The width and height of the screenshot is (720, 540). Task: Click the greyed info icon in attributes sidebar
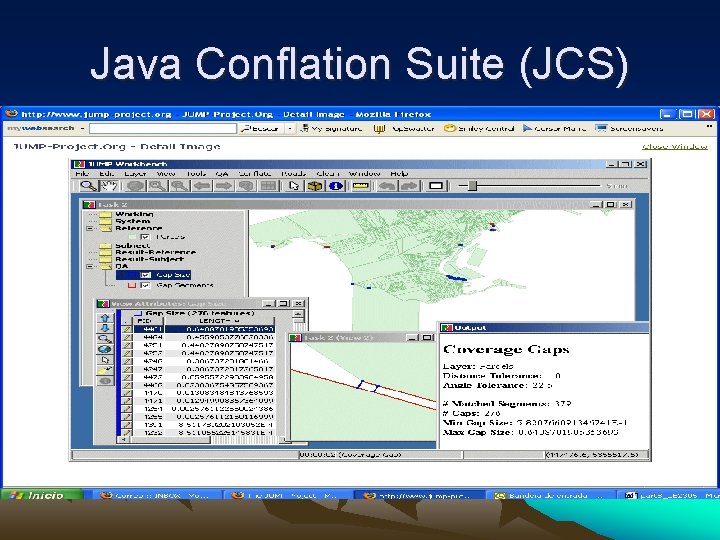(x=105, y=381)
